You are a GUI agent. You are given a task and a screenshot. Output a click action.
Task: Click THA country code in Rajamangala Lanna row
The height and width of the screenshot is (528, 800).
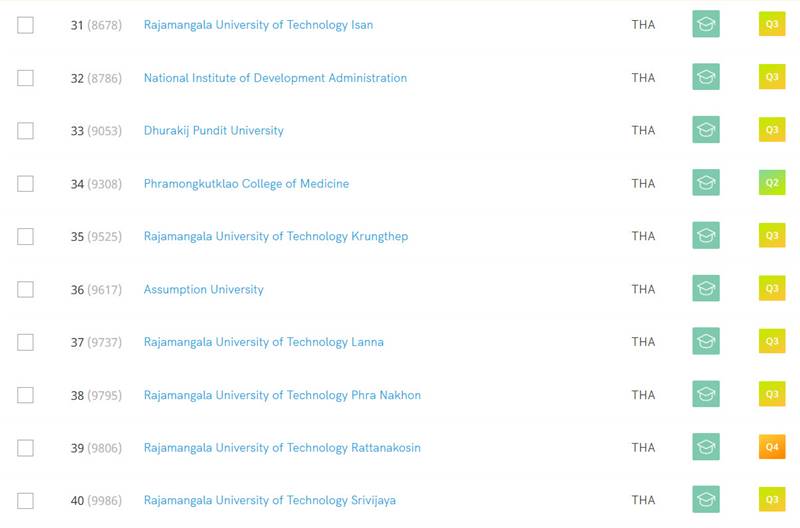tap(643, 342)
